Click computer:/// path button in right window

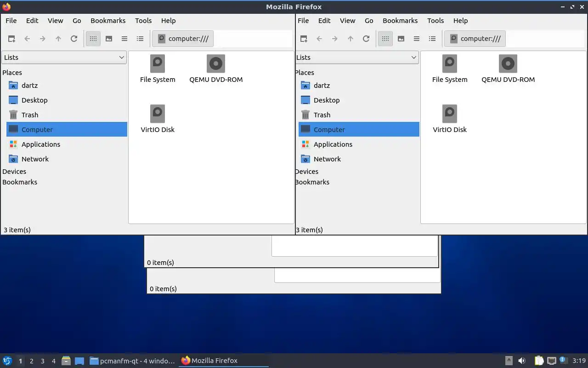[x=475, y=39]
